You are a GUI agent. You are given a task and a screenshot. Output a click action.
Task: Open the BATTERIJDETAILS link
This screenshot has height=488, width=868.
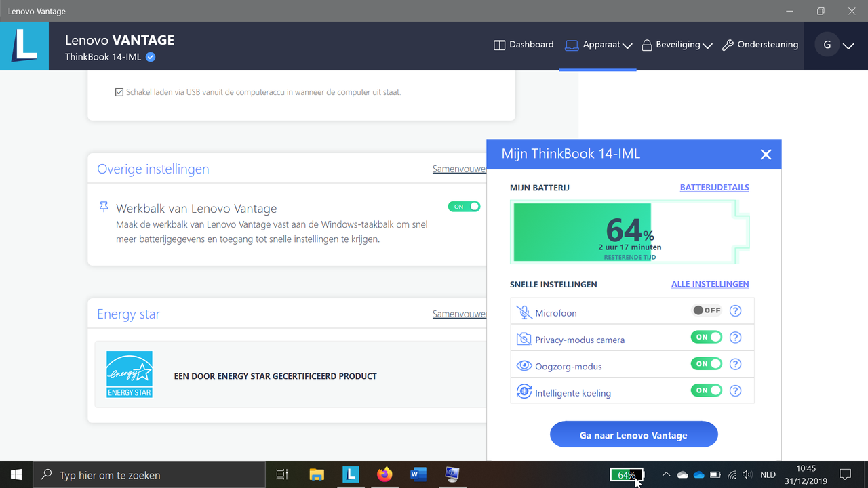[x=714, y=187]
